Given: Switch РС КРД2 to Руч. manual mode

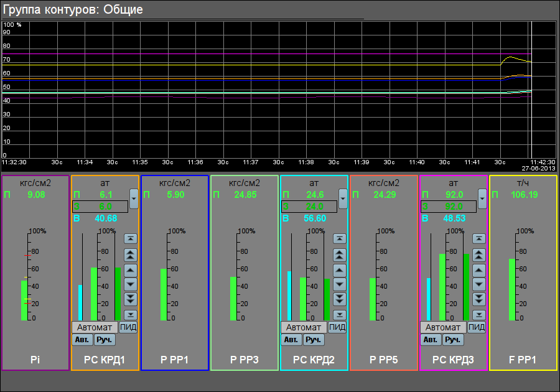Looking at the screenshot, I should pos(313,340).
